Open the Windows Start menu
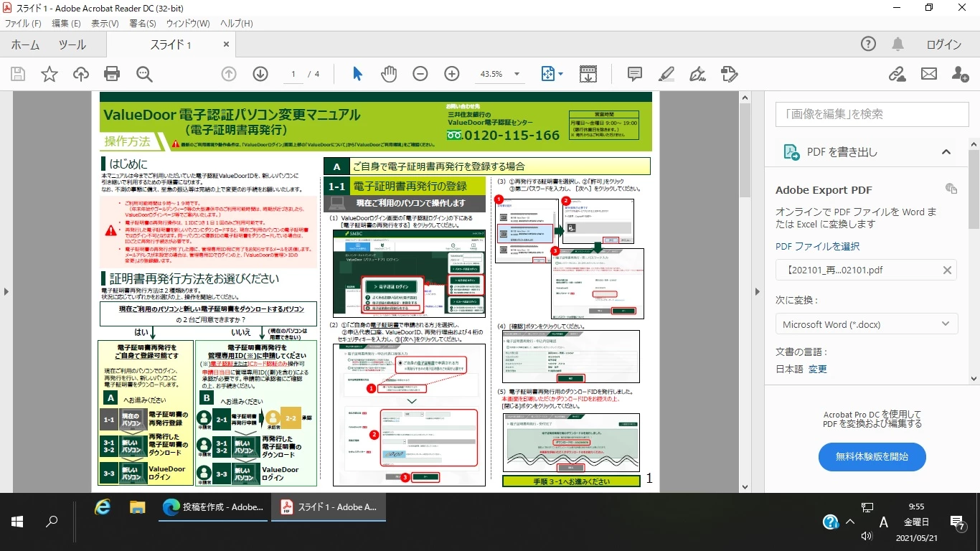Image resolution: width=980 pixels, height=551 pixels. click(17, 522)
